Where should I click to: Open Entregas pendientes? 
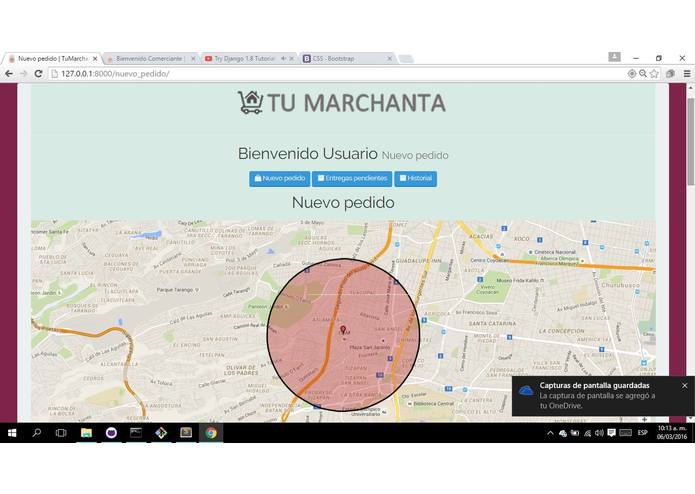coord(352,179)
